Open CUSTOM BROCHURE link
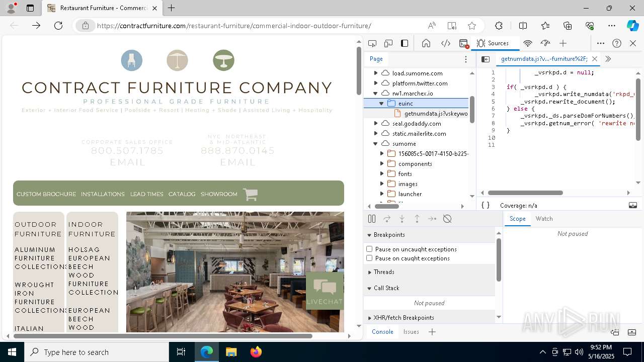The image size is (644, 362). click(46, 194)
